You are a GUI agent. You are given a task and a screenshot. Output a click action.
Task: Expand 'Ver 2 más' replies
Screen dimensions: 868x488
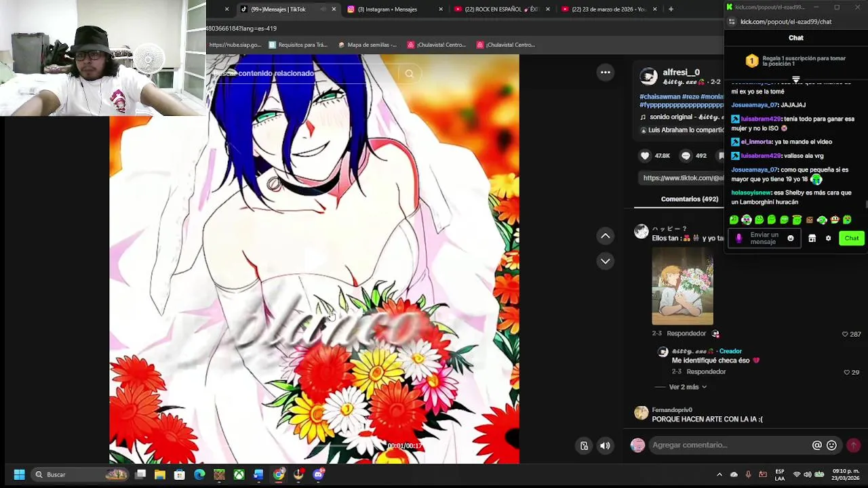[688, 387]
